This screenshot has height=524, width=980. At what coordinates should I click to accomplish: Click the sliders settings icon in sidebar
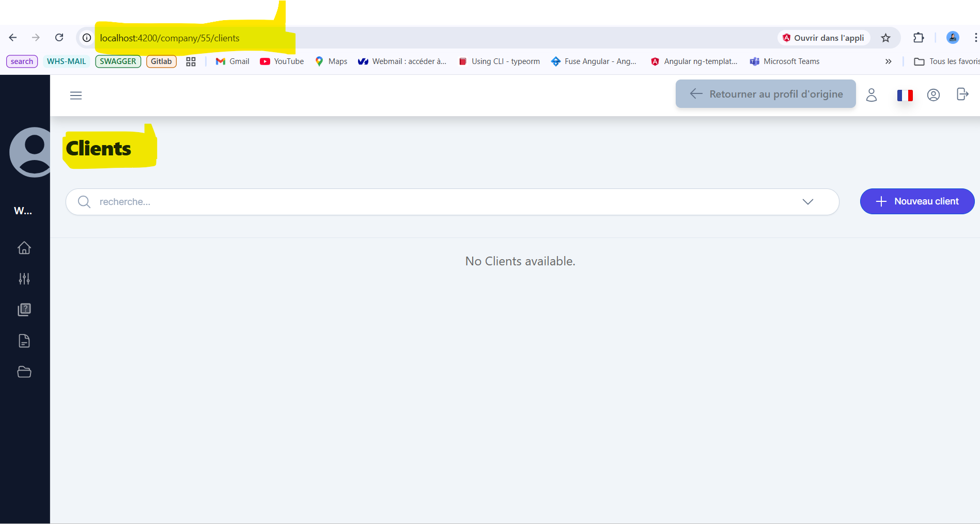point(24,279)
